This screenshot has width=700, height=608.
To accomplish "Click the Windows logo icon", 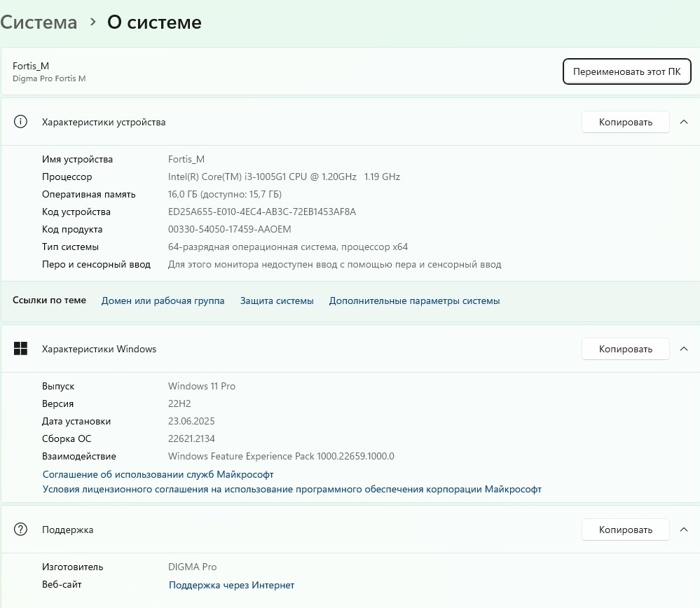I will (x=20, y=349).
